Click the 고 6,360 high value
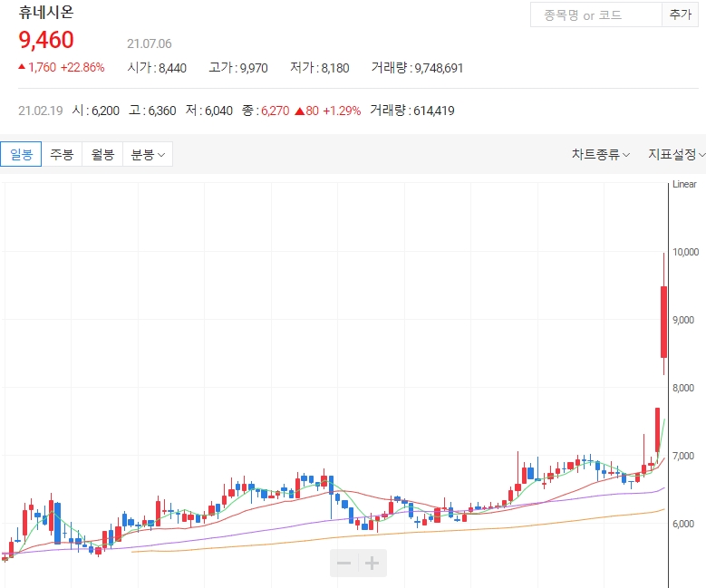 point(152,111)
